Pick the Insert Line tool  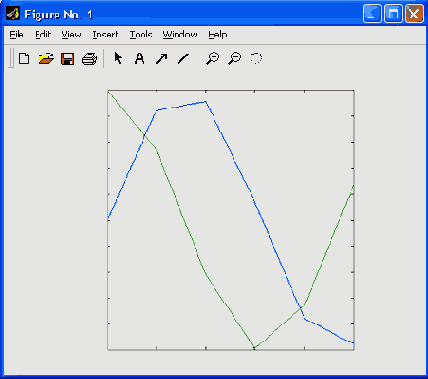(183, 59)
